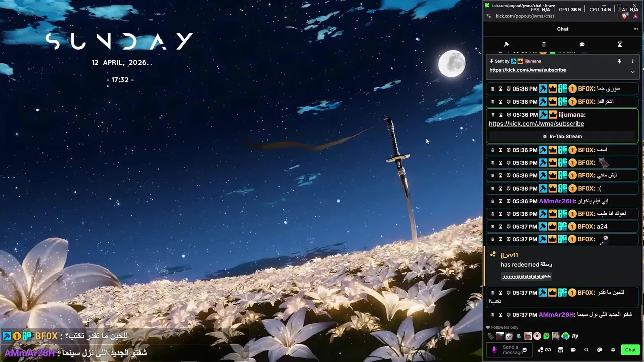
Task: Open the shop storefront icon
Action: pyautogui.click(x=560, y=350)
